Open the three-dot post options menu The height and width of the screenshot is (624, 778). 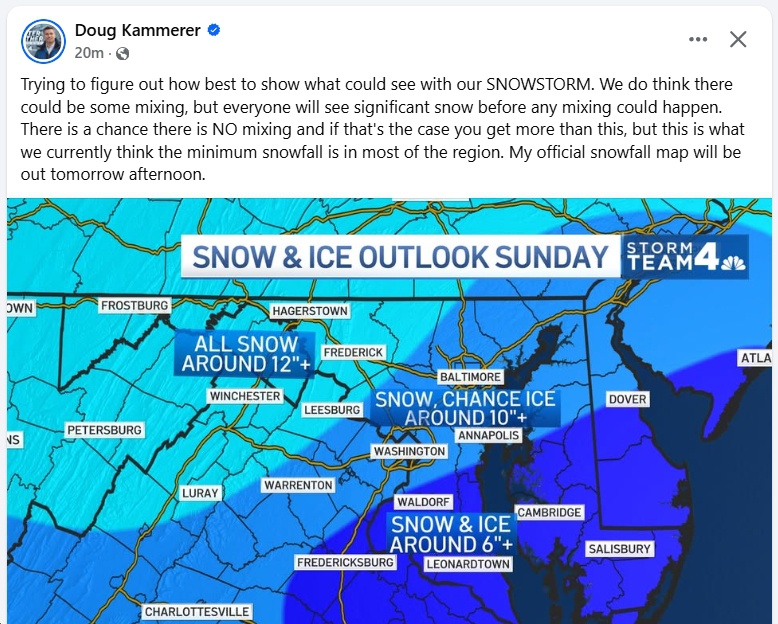click(x=698, y=39)
